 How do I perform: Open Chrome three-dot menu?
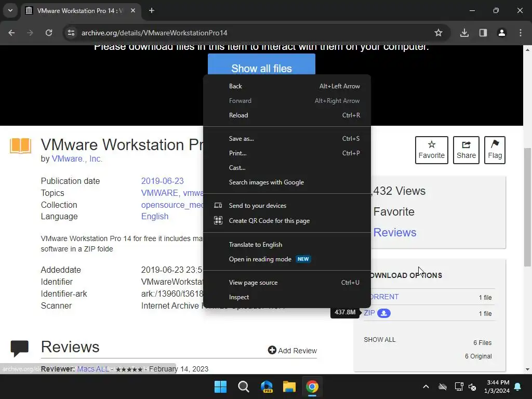pyautogui.click(x=521, y=33)
